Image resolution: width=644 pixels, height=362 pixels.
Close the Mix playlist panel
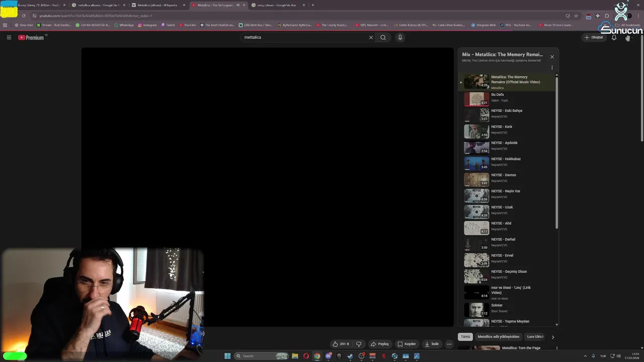click(552, 57)
